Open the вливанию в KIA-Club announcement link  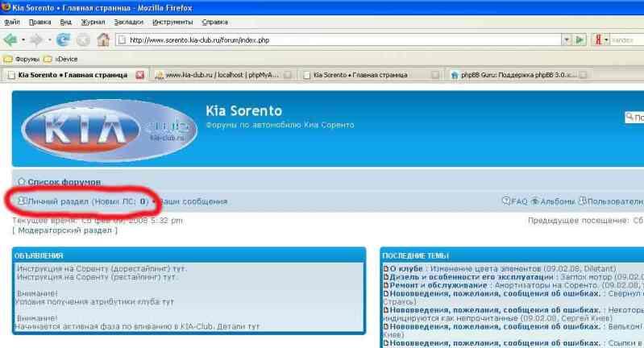(x=138, y=327)
